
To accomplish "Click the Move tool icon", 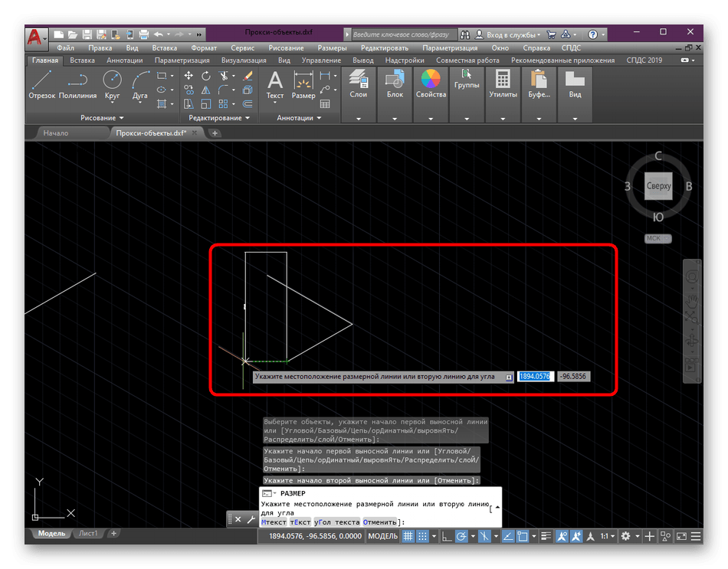I will pos(189,76).
